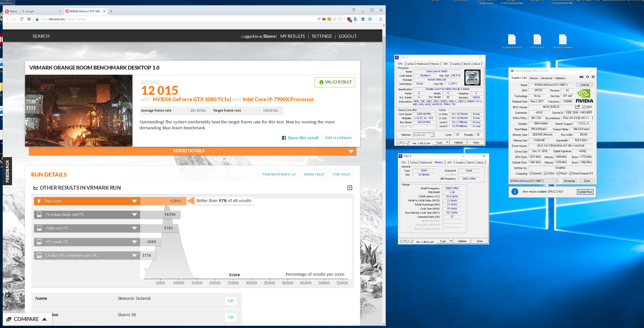Toggle the PhysX checkbox
This screenshot has height=328, width=644.
(558, 173)
